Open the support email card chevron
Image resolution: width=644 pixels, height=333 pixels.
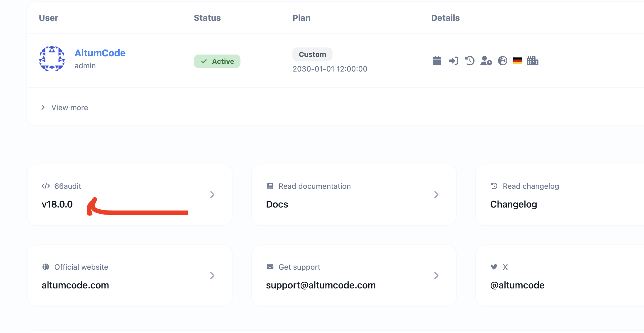436,276
